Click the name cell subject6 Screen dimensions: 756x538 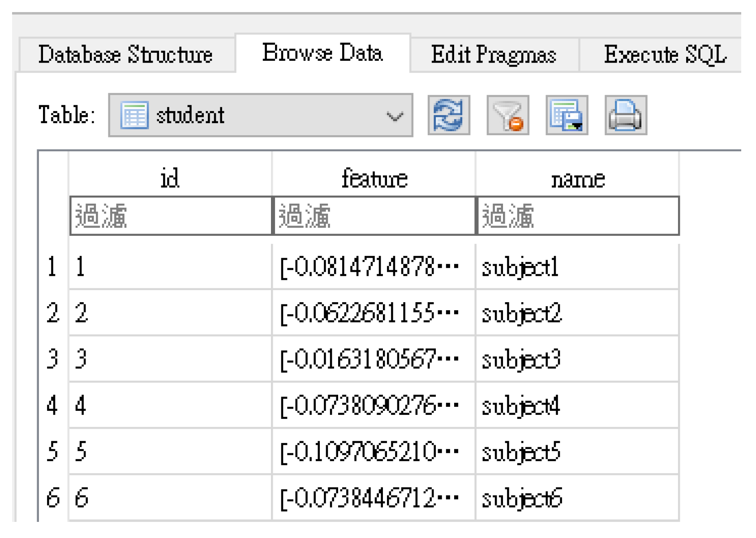click(577, 498)
